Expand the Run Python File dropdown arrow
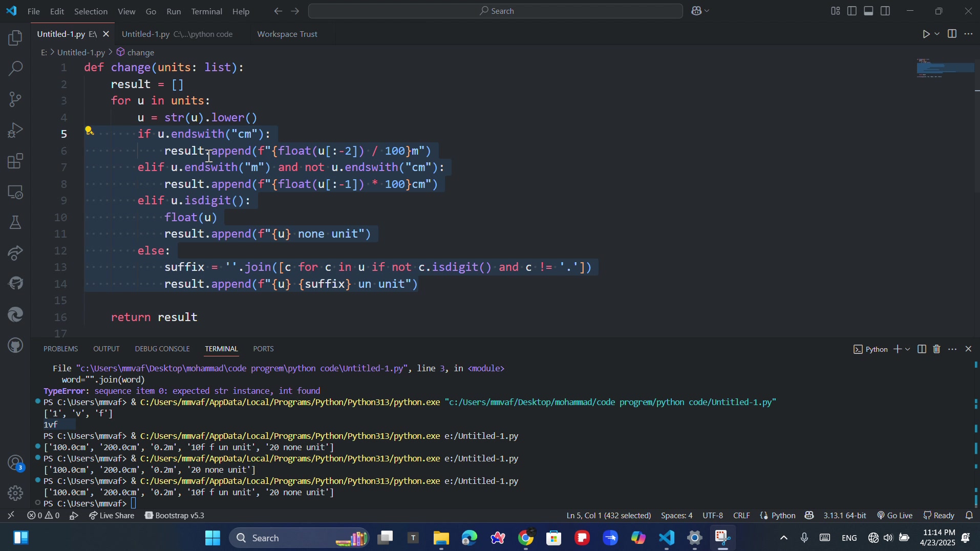Screen dimensions: 980x551 click(x=938, y=34)
